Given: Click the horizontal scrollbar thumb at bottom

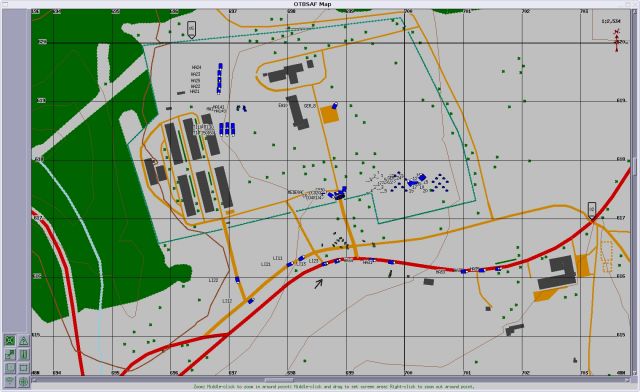Looking at the screenshot, I should pos(279,380).
